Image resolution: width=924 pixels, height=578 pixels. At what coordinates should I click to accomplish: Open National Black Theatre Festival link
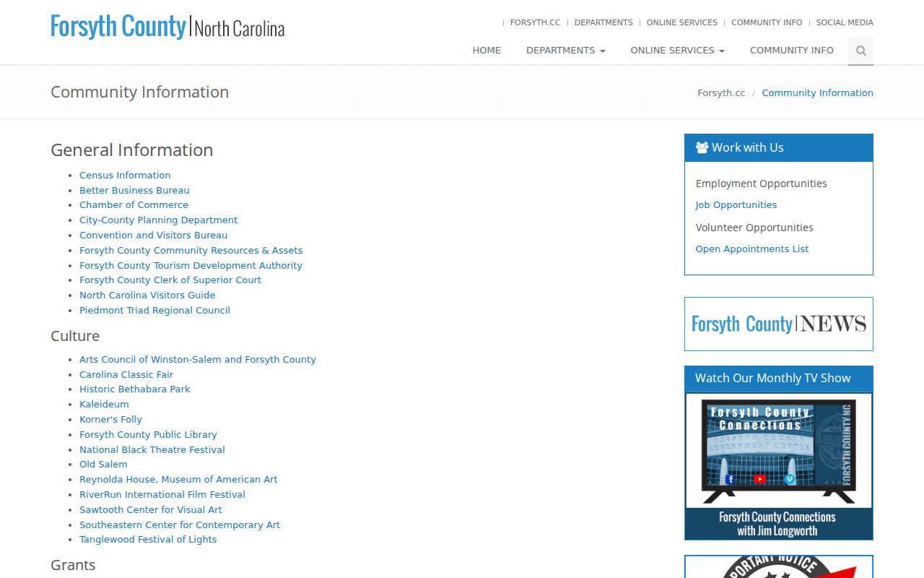152,450
